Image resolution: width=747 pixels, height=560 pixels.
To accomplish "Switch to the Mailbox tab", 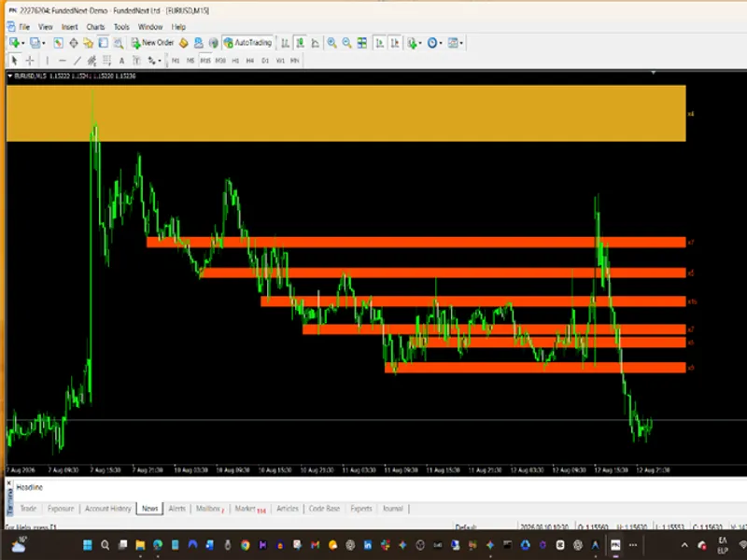I will (x=209, y=509).
